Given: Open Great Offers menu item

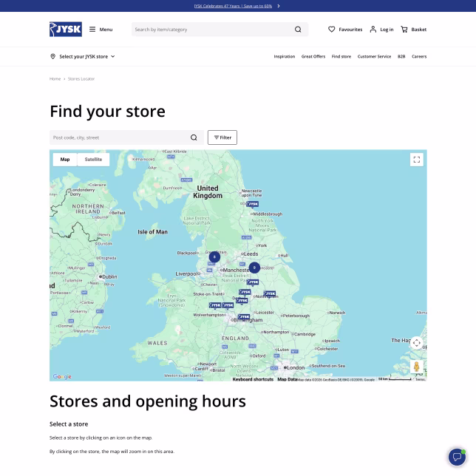Looking at the screenshot, I should (x=313, y=56).
